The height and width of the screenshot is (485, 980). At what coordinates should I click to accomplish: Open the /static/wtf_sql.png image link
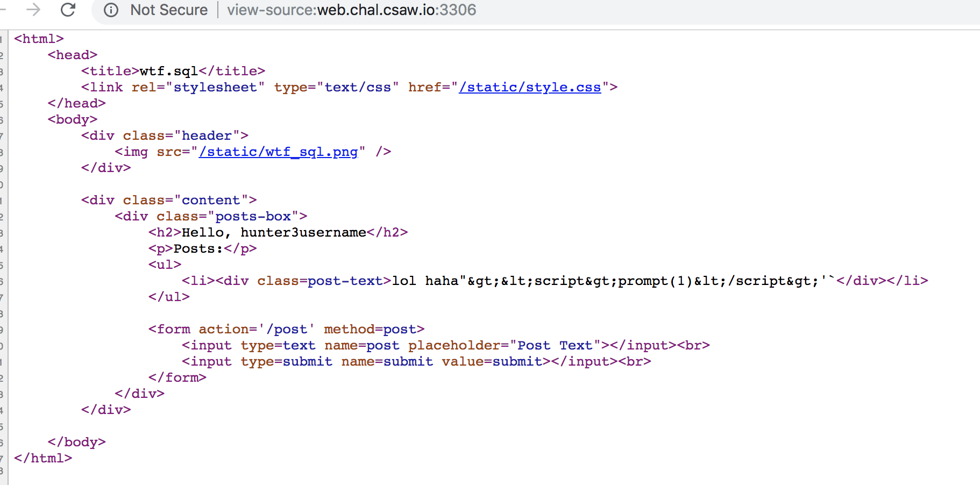(x=278, y=152)
